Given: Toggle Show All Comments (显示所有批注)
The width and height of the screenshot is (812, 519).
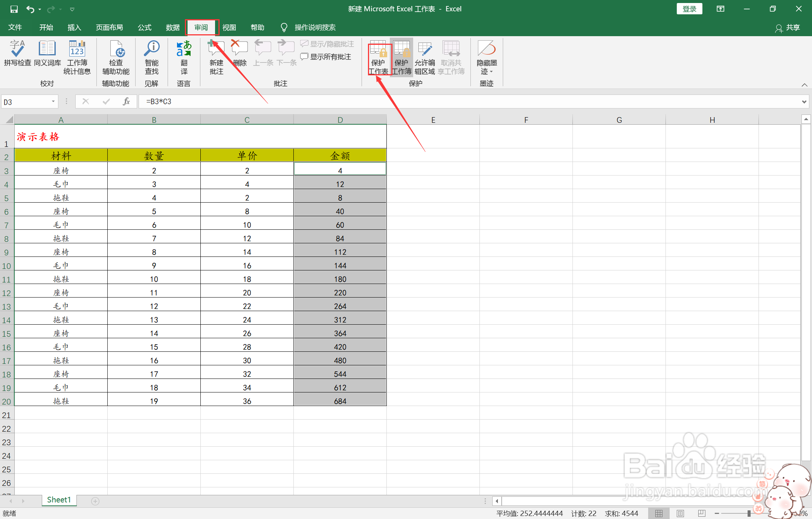Looking at the screenshot, I should tap(326, 57).
